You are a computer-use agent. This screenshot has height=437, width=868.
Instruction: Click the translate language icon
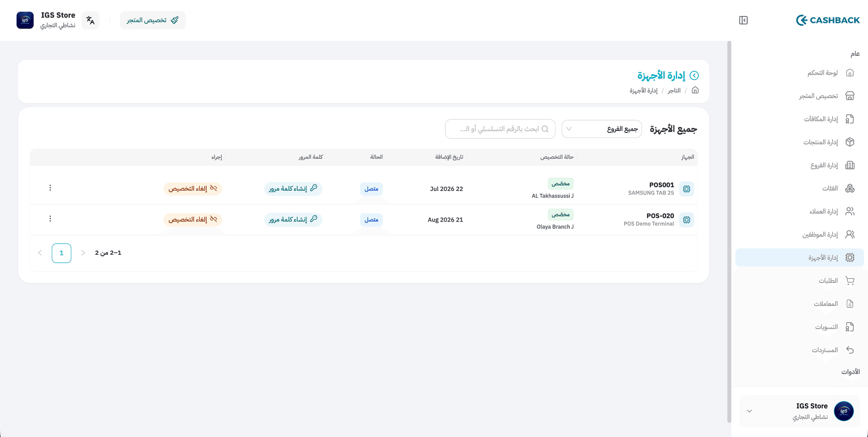(90, 20)
